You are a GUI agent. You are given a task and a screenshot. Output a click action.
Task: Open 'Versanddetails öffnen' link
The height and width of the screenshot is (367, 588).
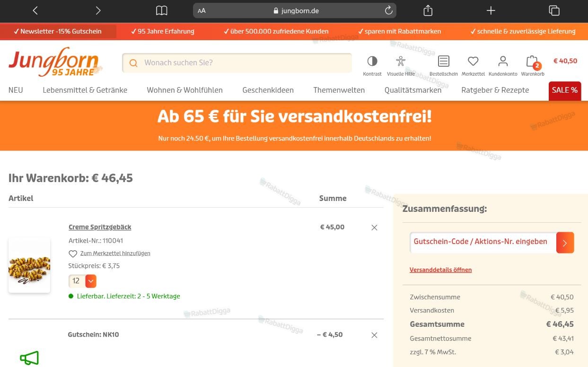point(440,270)
